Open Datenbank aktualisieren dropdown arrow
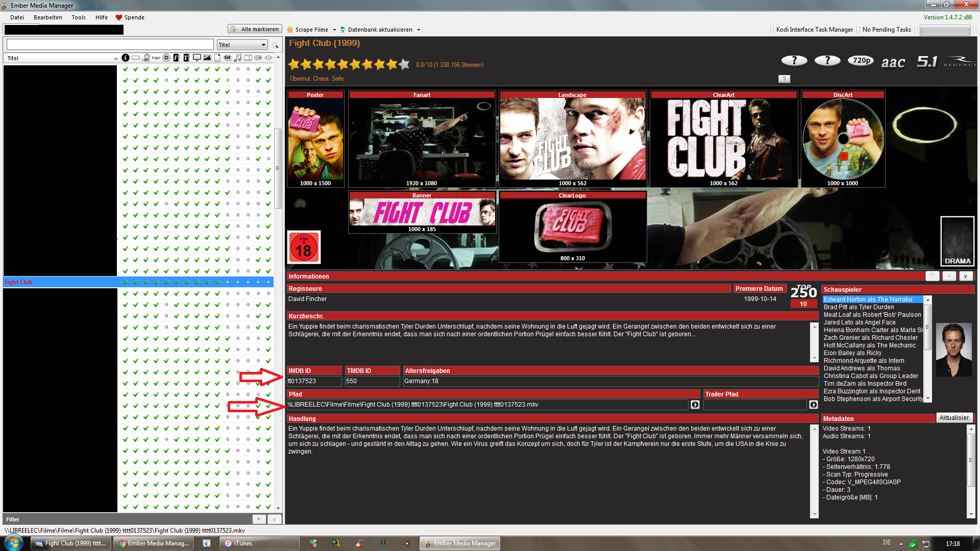The image size is (980, 551). [x=419, y=30]
